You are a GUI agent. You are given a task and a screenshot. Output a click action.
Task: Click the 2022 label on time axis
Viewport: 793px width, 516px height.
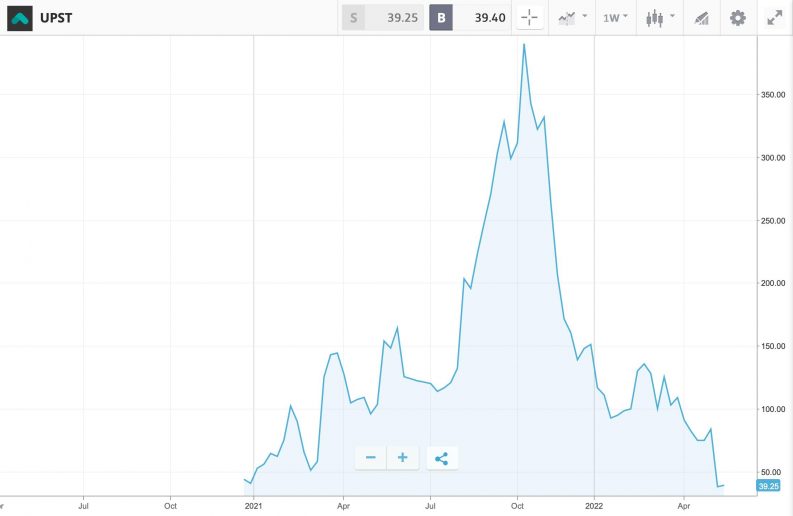(594, 506)
